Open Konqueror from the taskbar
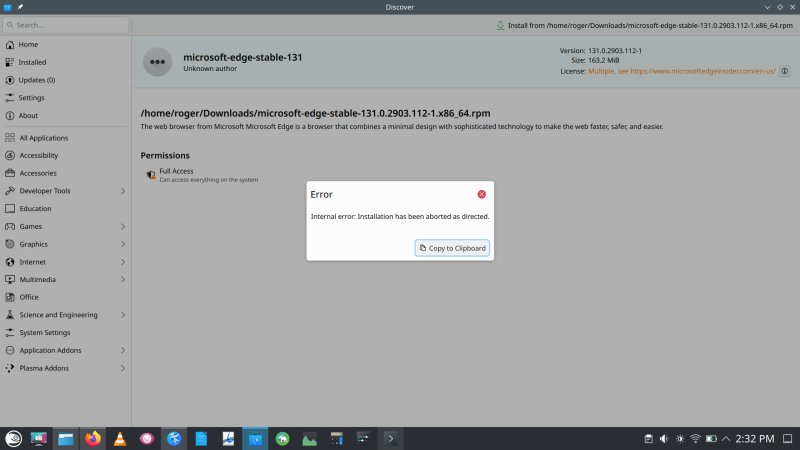The width and height of the screenshot is (800, 450). (x=174, y=439)
